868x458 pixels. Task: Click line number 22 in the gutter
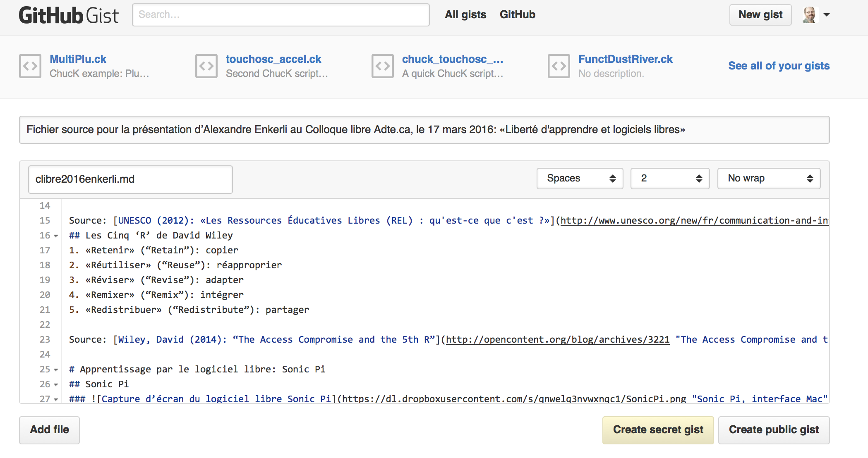(45, 325)
